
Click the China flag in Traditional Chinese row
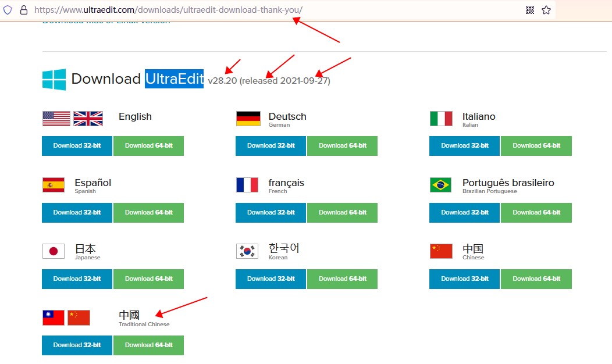[79, 317]
